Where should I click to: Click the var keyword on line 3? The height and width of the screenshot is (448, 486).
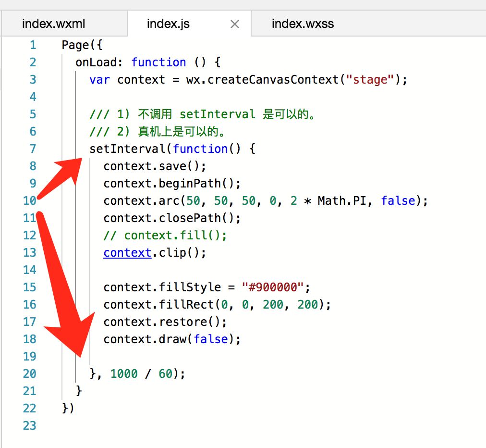99,80
